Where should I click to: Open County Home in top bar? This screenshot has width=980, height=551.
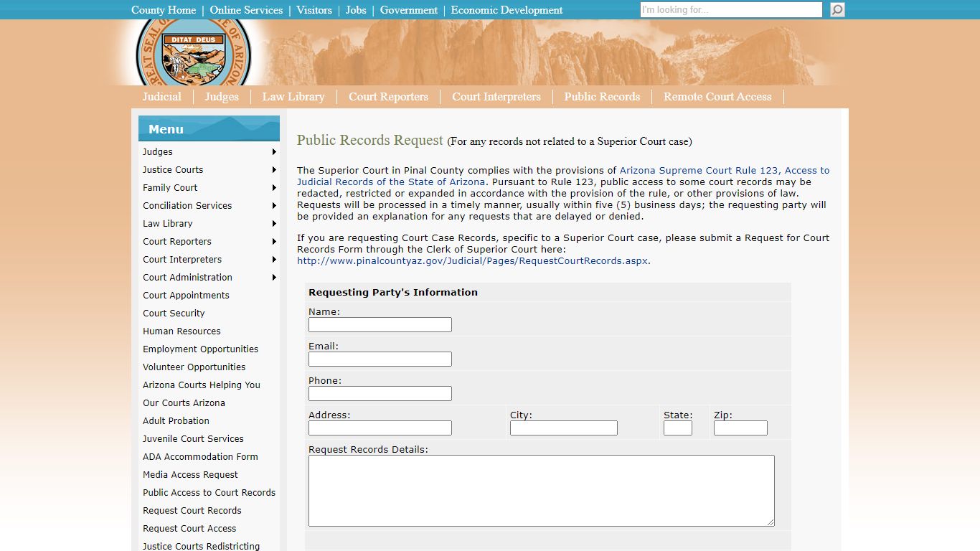click(164, 10)
